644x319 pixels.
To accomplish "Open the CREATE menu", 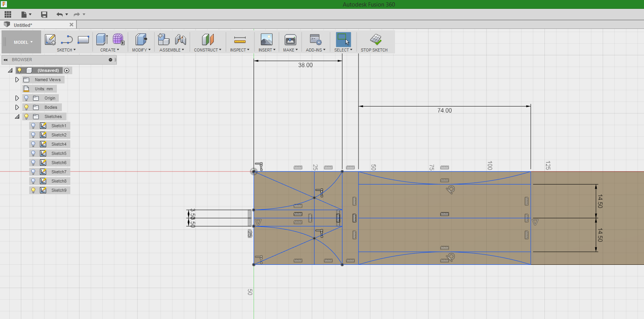I will (x=110, y=50).
